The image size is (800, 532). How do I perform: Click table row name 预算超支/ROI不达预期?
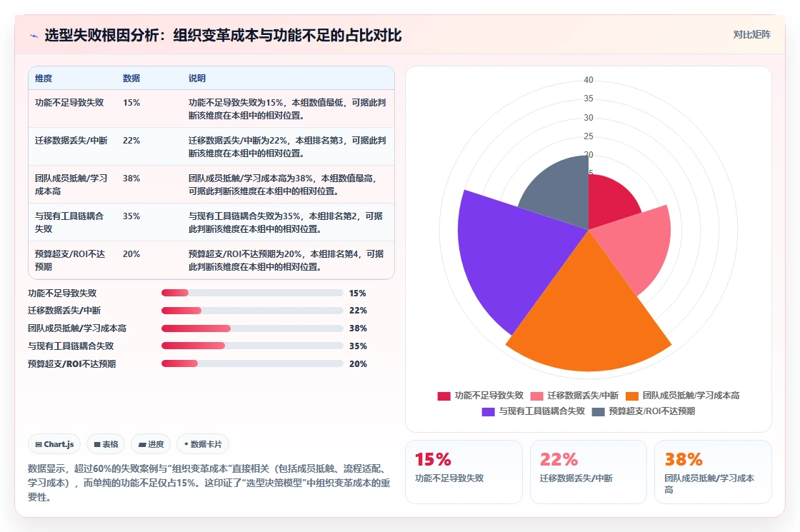pyautogui.click(x=70, y=260)
